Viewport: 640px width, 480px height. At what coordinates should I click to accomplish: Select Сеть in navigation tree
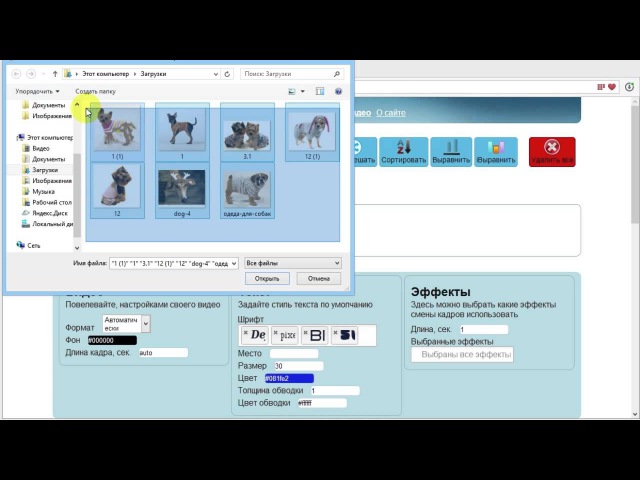(33, 246)
